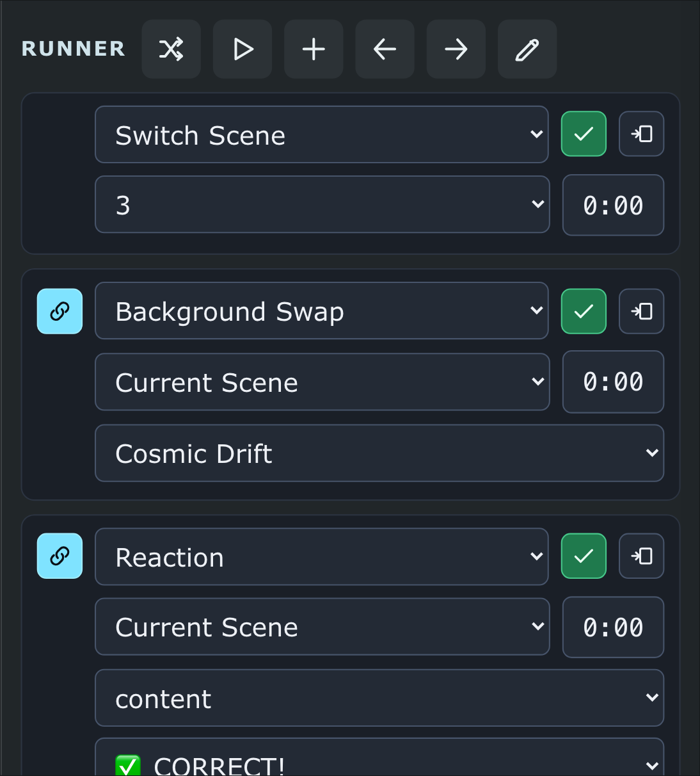Toggle the green check on Background Swap step

coord(584,311)
